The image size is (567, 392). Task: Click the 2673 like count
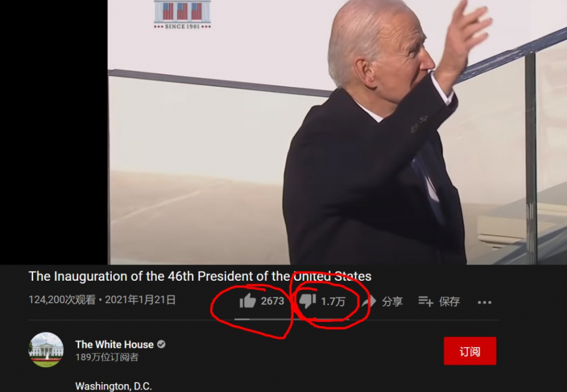click(272, 301)
